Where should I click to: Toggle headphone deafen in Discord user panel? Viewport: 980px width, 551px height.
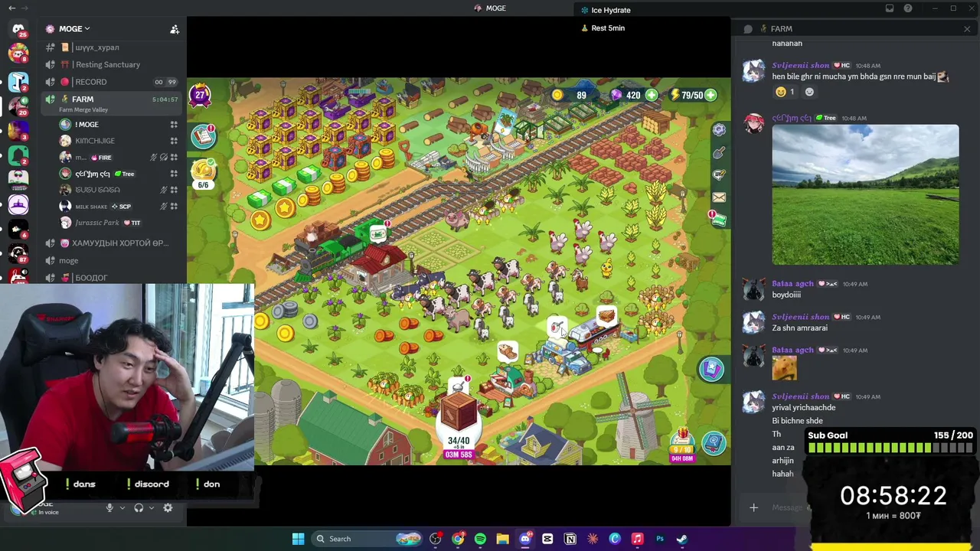(x=139, y=508)
